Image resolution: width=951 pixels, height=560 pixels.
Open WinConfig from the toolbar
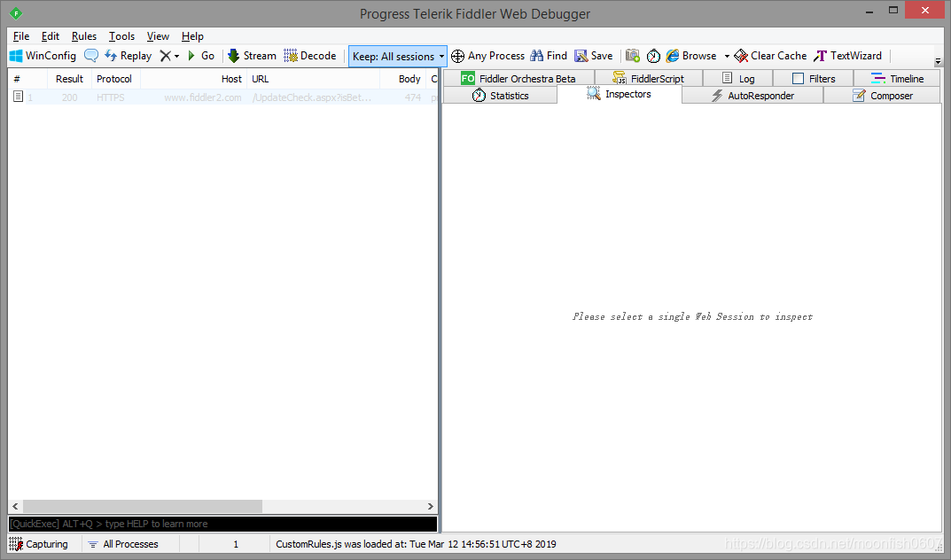[x=43, y=56]
